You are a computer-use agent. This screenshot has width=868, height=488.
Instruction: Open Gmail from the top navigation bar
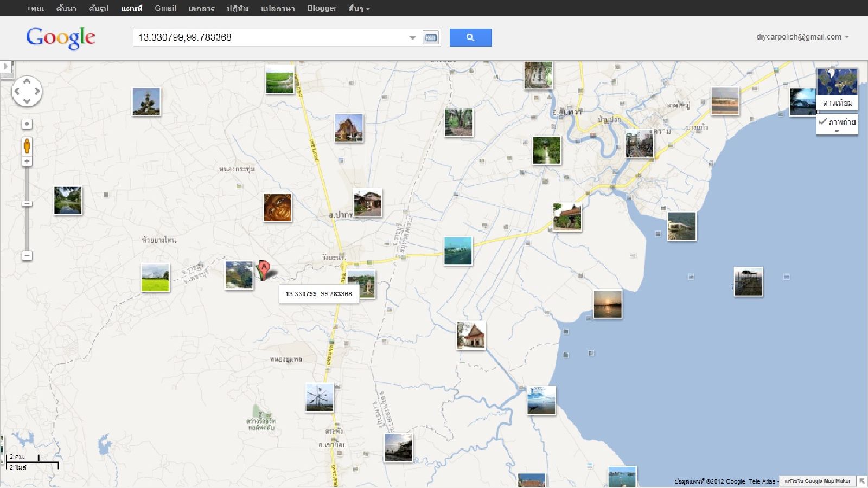click(165, 8)
